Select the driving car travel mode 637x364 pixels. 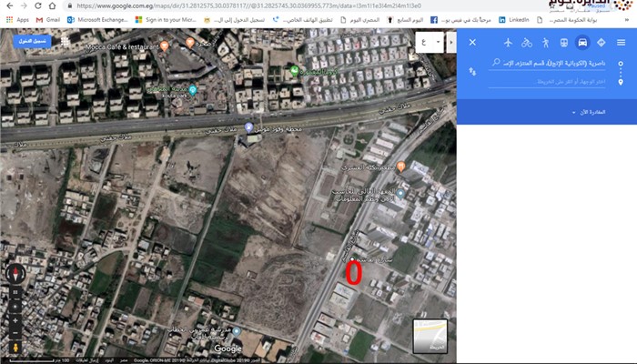coord(582,42)
